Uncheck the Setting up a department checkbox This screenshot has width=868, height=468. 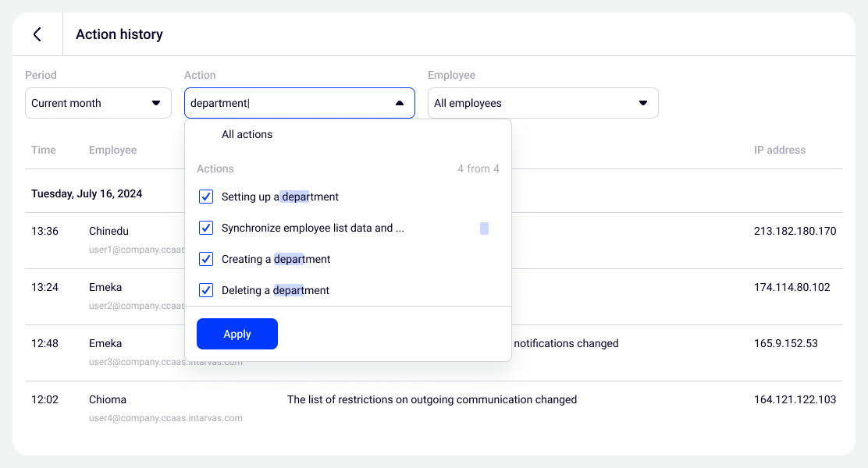tap(206, 197)
